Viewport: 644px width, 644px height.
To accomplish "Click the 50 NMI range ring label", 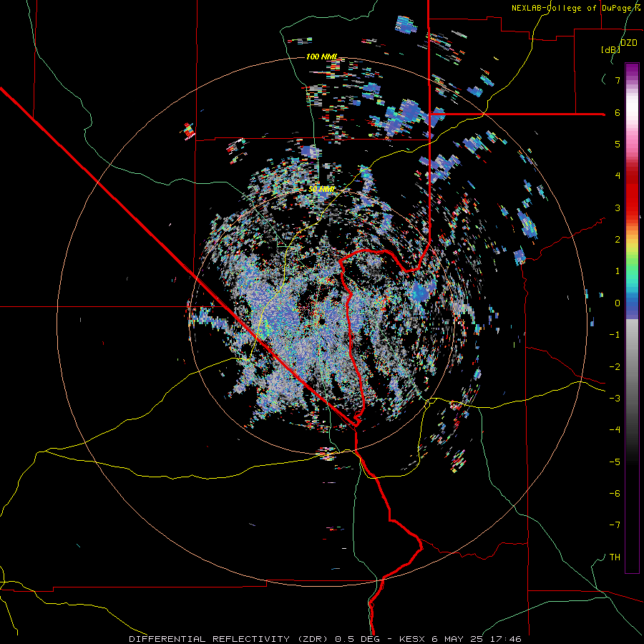I will pos(321,190).
